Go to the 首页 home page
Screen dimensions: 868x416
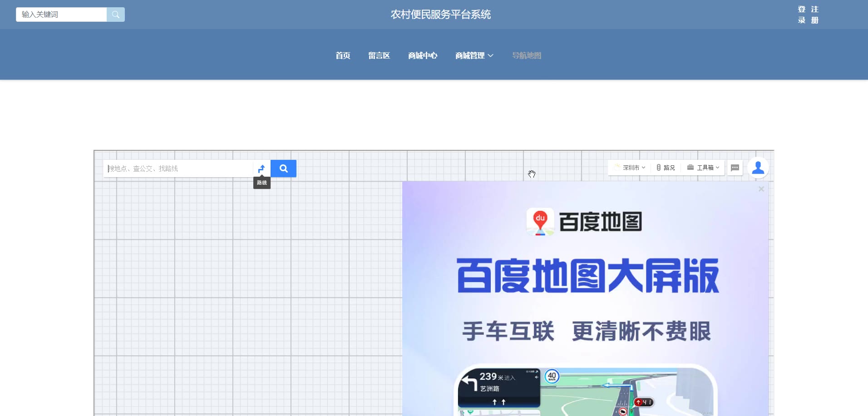(343, 55)
